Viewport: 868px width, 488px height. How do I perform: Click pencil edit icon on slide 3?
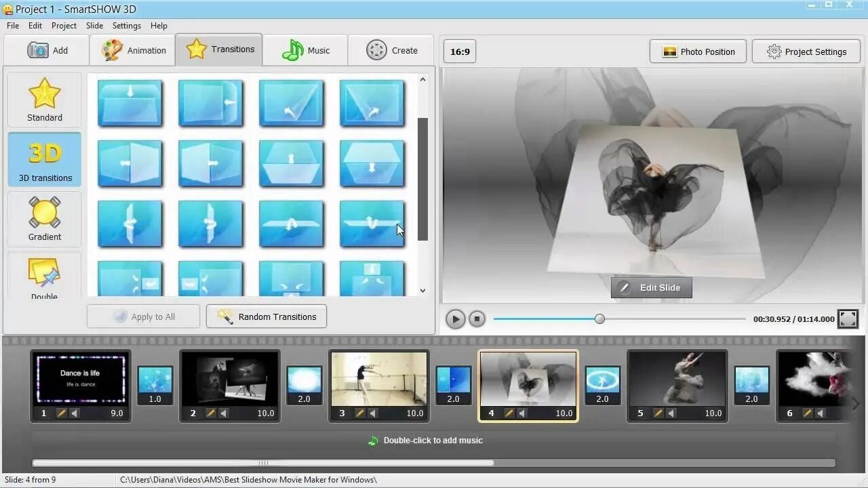point(360,413)
